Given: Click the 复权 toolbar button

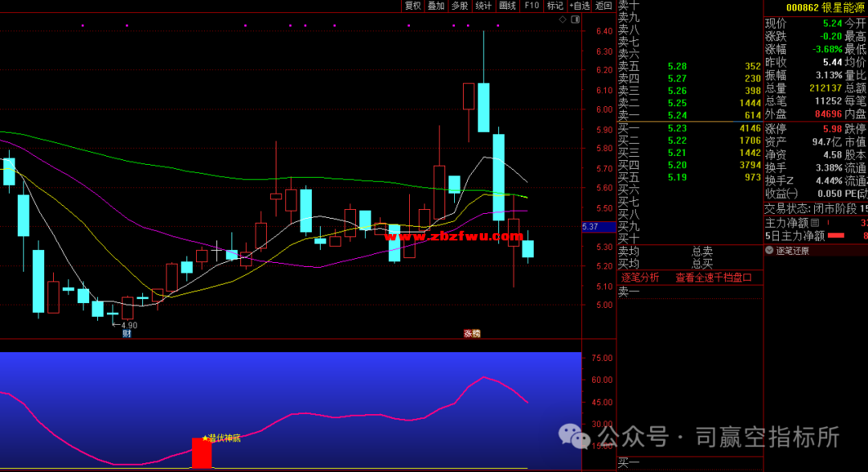Looking at the screenshot, I should pos(413,6).
